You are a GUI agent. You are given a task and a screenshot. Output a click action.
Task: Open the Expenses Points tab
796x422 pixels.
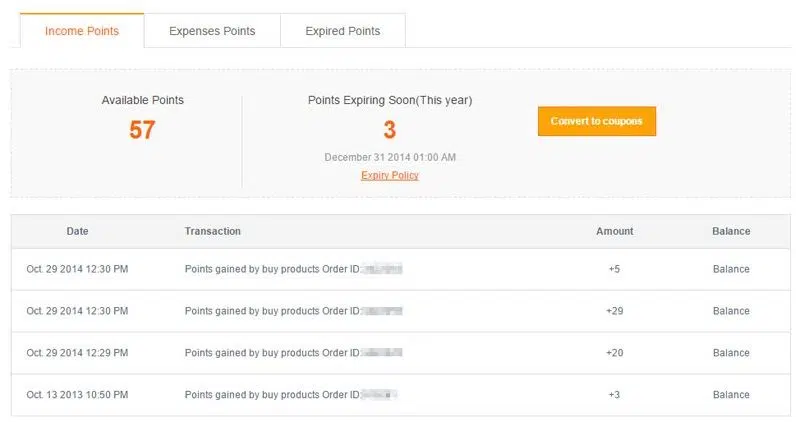click(212, 31)
